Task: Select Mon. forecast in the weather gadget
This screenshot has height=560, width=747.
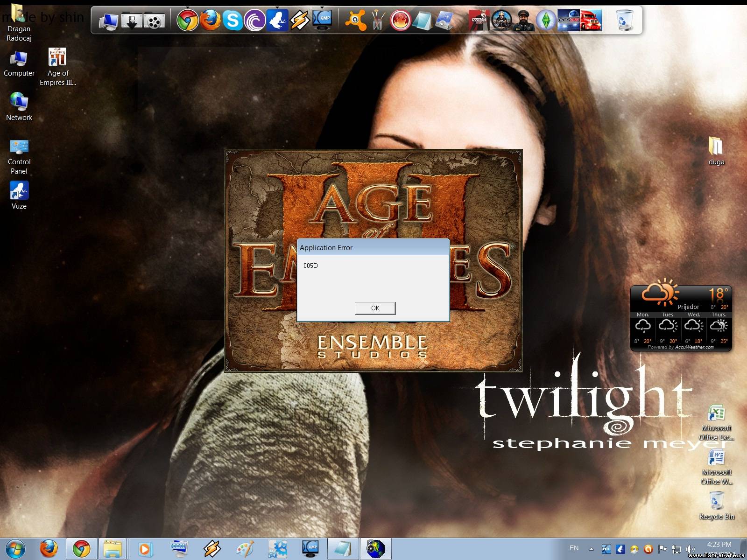Action: 643,328
